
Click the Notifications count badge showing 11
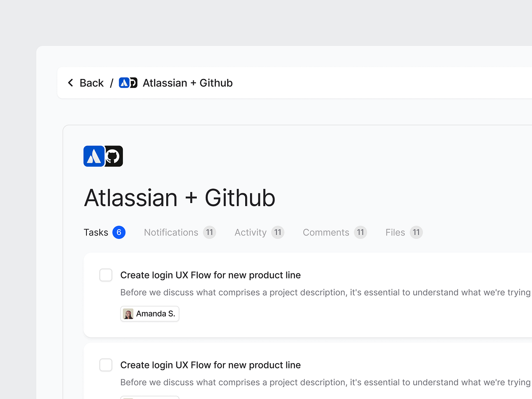[x=209, y=232]
